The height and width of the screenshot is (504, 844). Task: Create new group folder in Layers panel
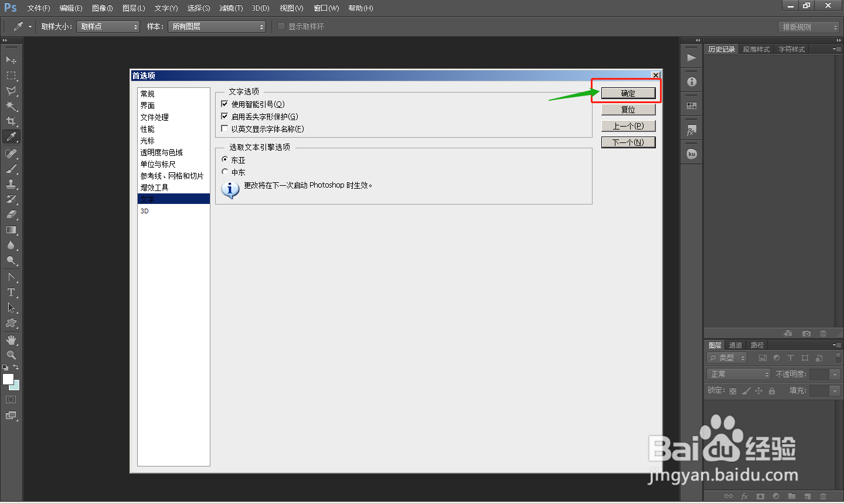792,496
